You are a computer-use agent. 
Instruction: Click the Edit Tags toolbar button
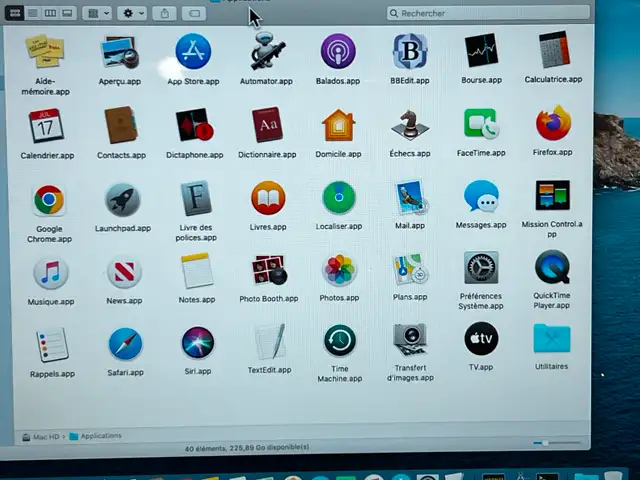coord(194,13)
